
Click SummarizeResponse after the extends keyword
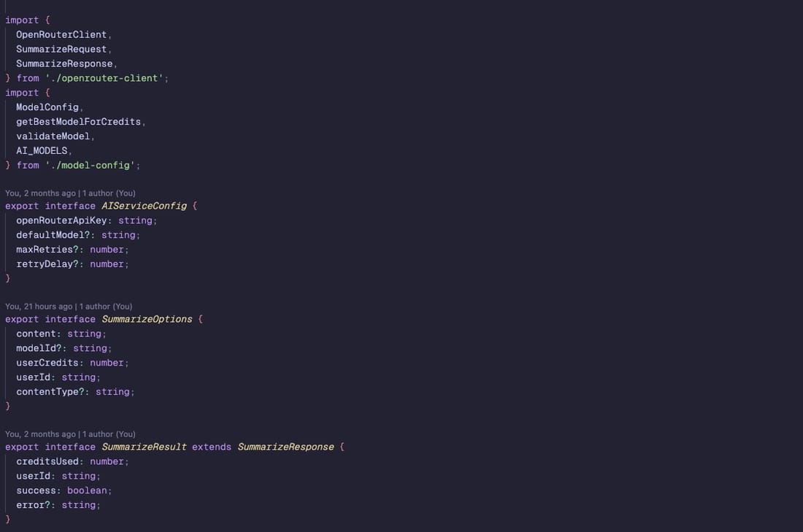click(x=285, y=447)
